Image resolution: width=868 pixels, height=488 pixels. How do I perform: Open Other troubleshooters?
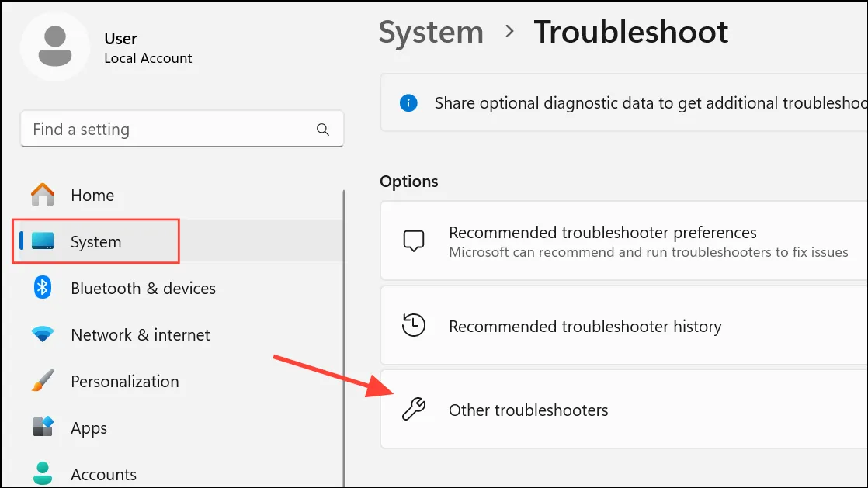(x=624, y=410)
